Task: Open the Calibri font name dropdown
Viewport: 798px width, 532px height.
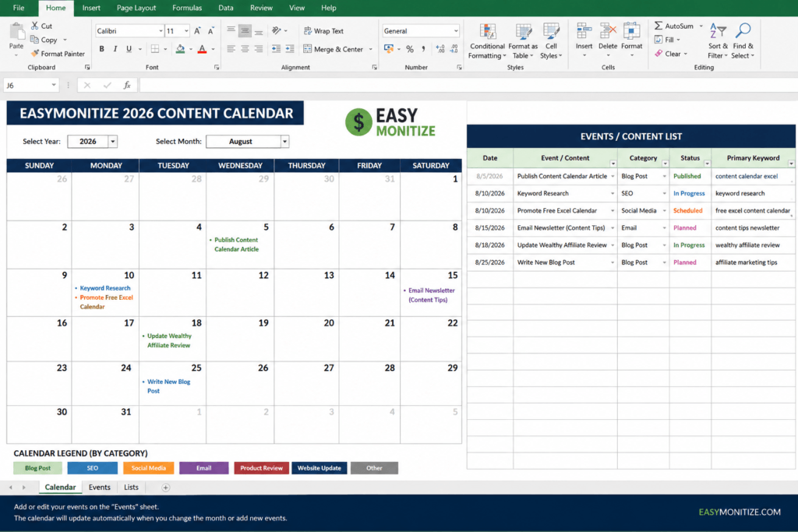Action: [x=161, y=31]
